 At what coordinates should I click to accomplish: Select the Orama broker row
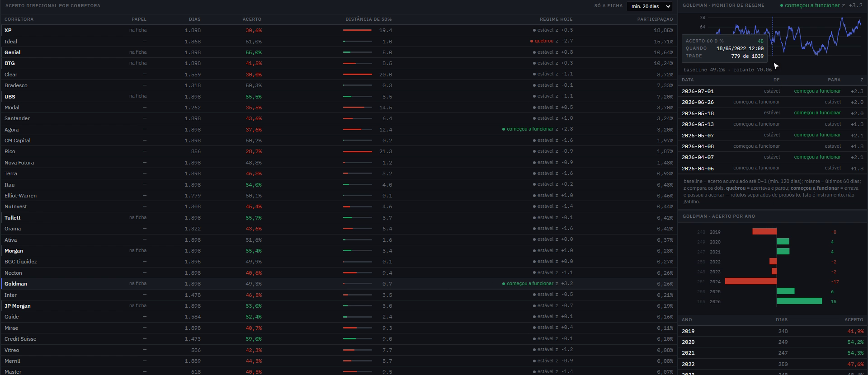coord(338,229)
